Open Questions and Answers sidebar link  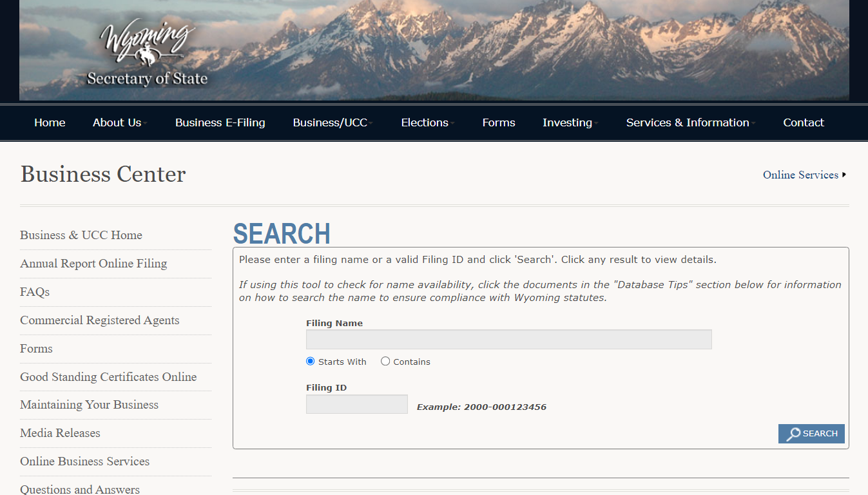tap(80, 489)
